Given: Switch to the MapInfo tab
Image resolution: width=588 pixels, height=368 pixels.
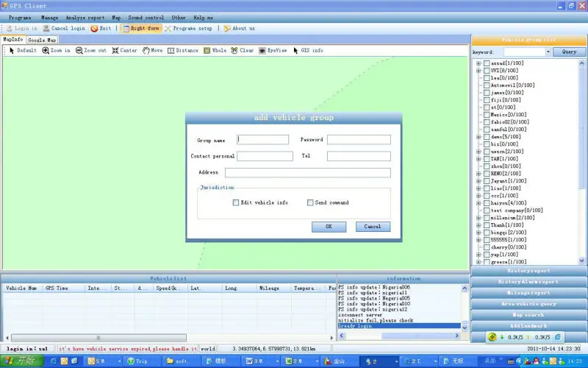Looking at the screenshot, I should pyautogui.click(x=12, y=40).
